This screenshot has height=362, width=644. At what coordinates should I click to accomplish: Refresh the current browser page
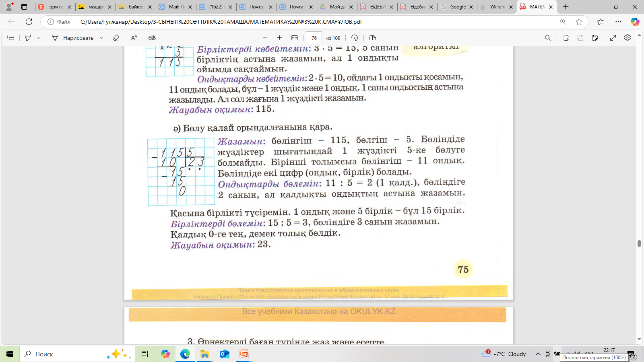[29, 22]
